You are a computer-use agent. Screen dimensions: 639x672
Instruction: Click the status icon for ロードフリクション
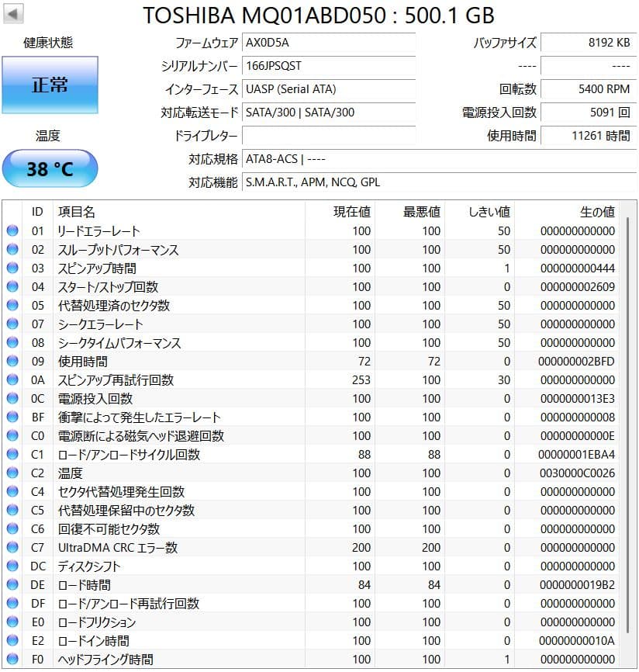pos(13,622)
